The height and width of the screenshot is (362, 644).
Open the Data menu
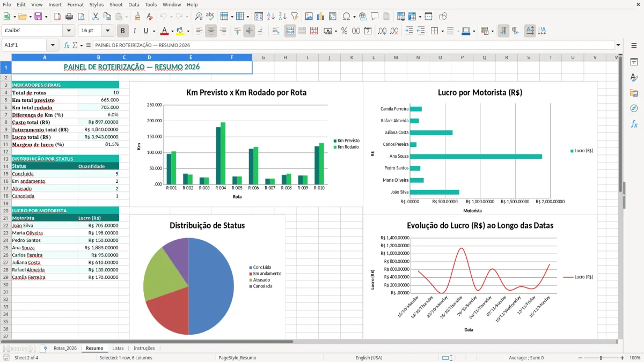pyautogui.click(x=134, y=4)
